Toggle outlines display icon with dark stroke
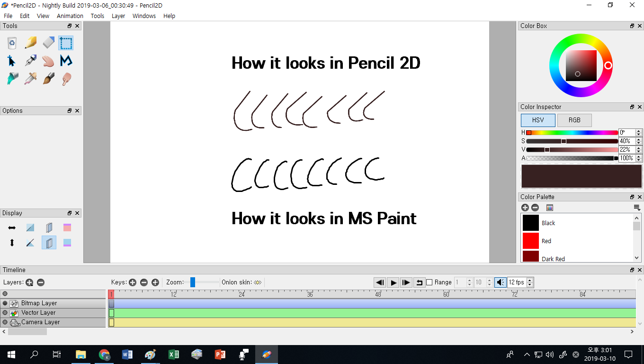The height and width of the screenshot is (364, 644). pos(30,243)
